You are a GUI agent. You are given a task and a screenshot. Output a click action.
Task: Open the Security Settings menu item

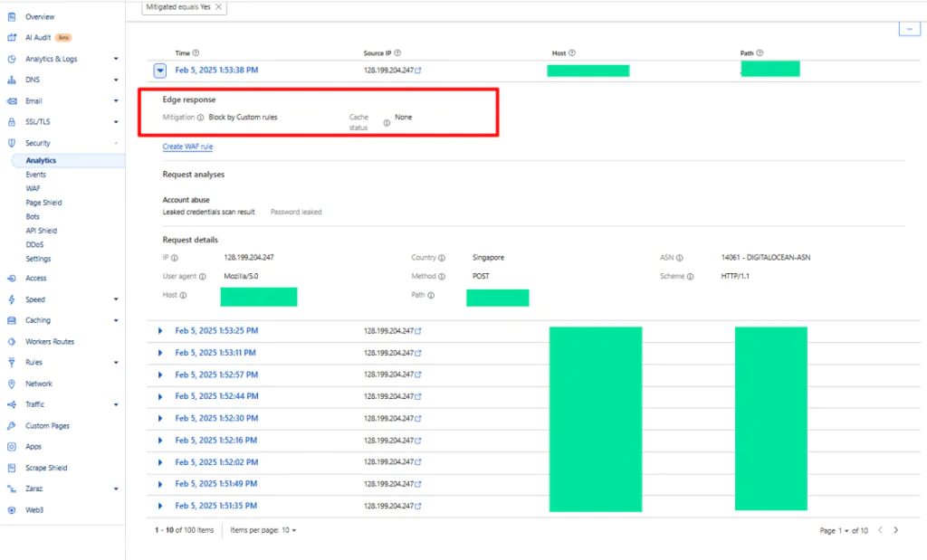(38, 259)
